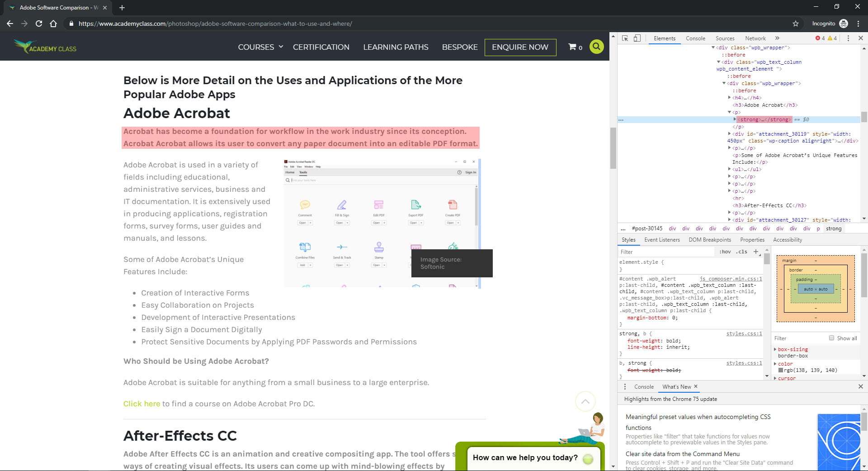
Task: Close the bottom DevTools drawer
Action: (861, 387)
